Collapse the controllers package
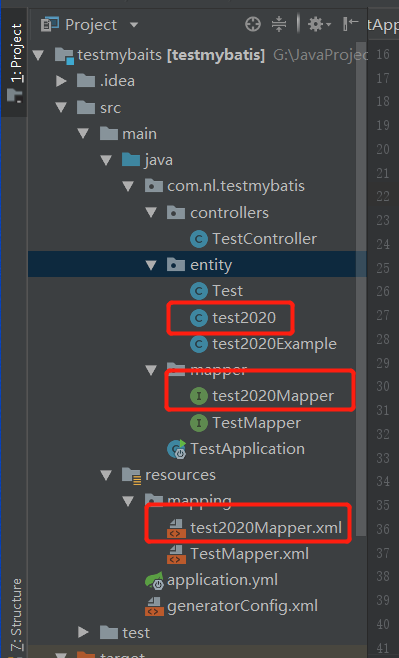 [151, 213]
